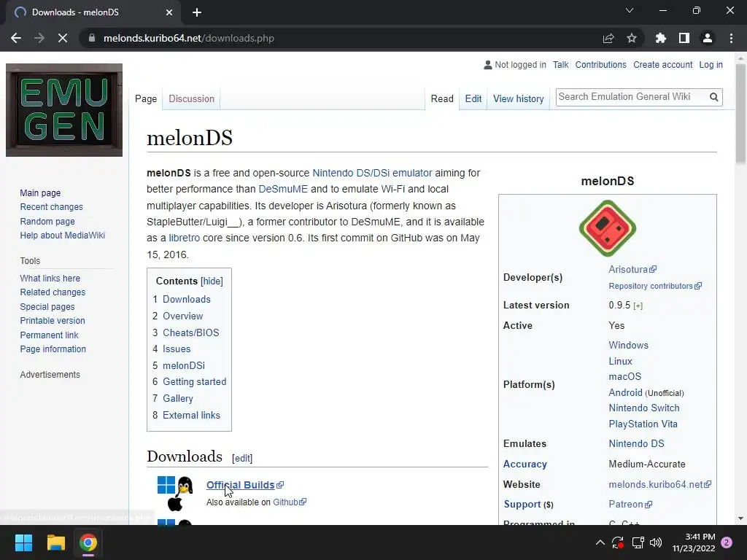Open the Github link under Official Builds
This screenshot has width=747, height=560.
[x=289, y=502]
